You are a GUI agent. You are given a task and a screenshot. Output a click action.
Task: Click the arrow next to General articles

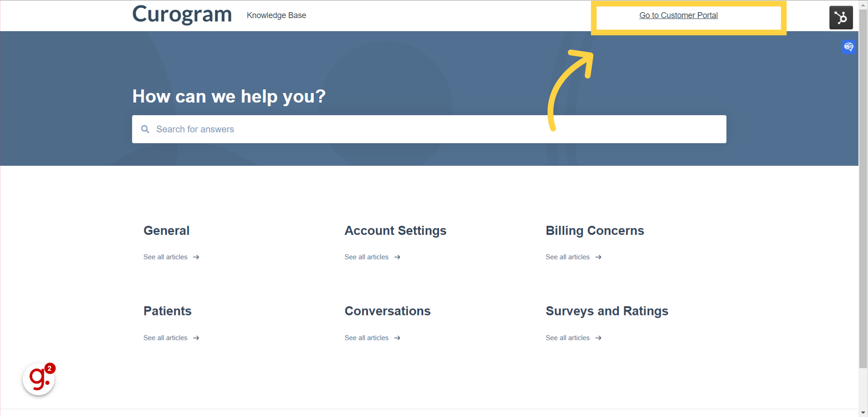coord(196,257)
